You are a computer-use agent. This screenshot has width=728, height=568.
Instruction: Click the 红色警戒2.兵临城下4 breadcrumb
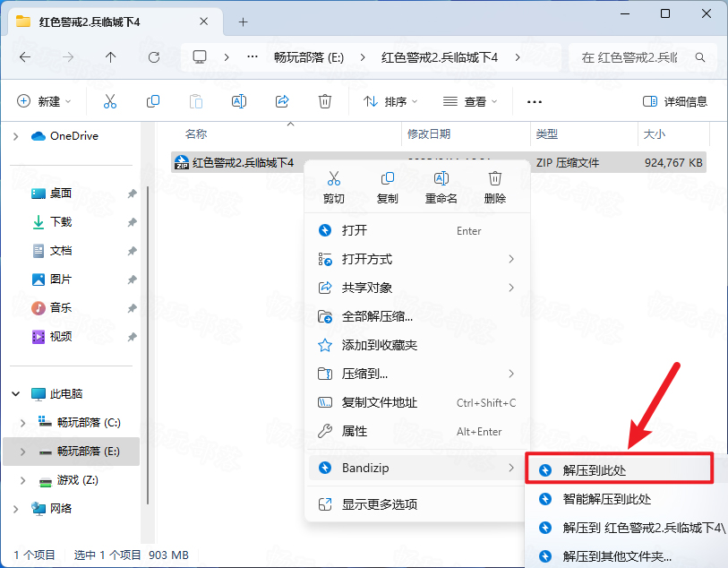pos(439,57)
